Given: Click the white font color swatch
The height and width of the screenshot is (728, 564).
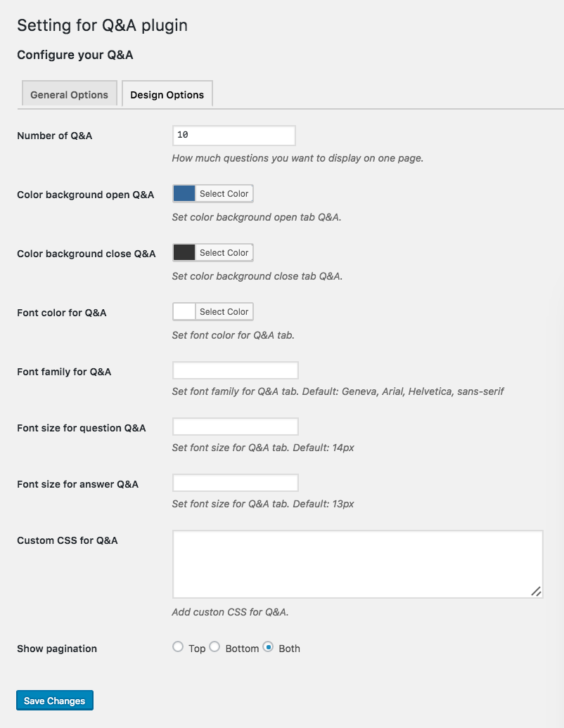Looking at the screenshot, I should (x=184, y=311).
